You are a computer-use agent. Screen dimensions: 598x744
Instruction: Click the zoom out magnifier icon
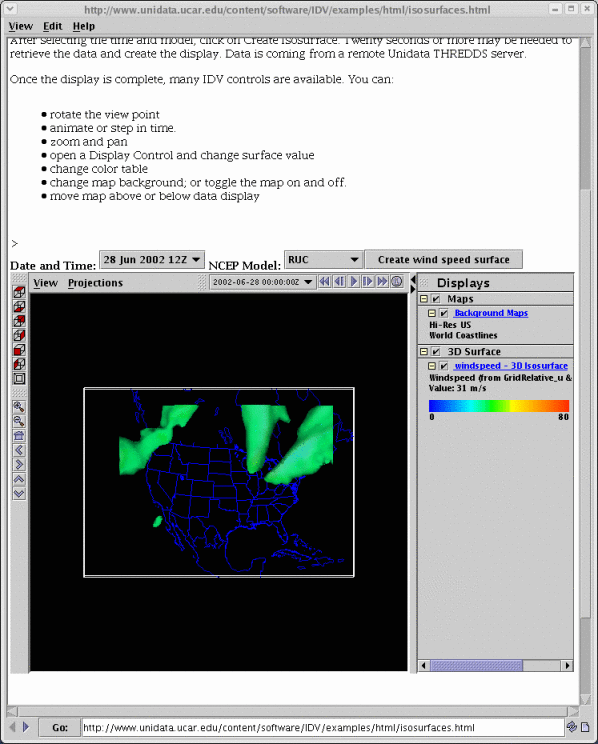19,421
